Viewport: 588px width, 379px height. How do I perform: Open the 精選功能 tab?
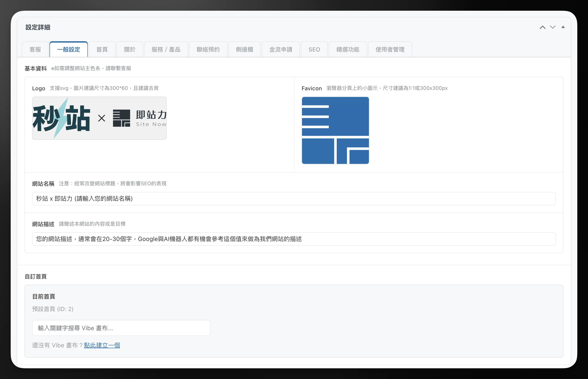(348, 49)
